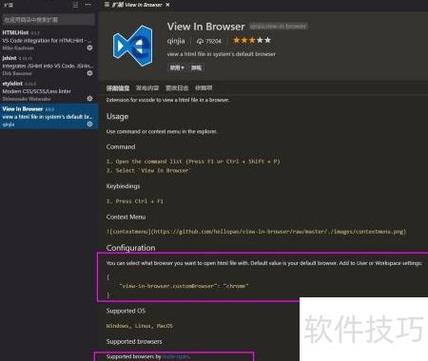Viewport: 428px width, 361px height.
Task: Click the Command heading
Action: [121, 147]
